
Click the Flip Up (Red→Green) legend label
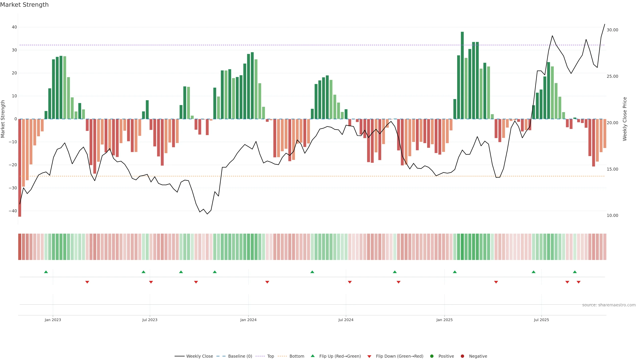coord(340,356)
